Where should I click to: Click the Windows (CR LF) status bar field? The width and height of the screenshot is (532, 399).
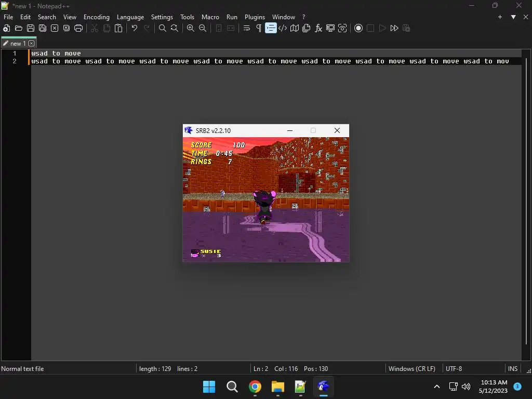tap(412, 368)
